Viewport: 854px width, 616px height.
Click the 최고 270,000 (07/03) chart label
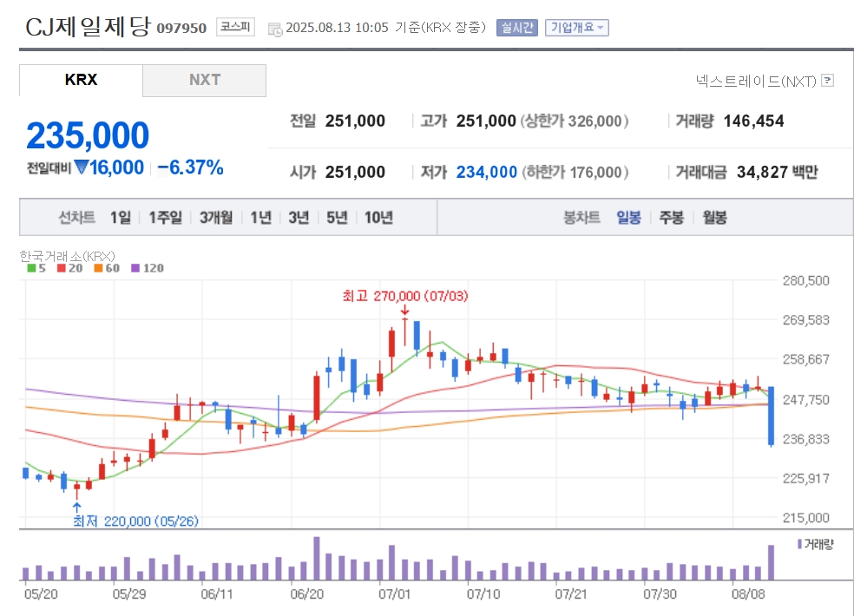[405, 296]
